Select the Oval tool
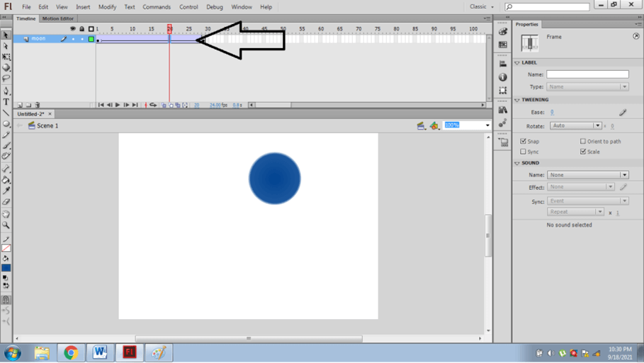 point(6,123)
